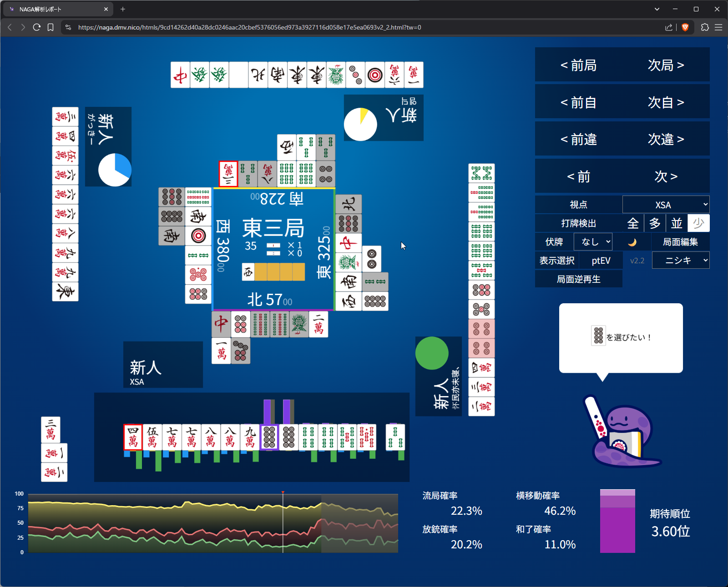This screenshot has height=587, width=728.
Task: Set discard detection to 多
Action: click(655, 223)
